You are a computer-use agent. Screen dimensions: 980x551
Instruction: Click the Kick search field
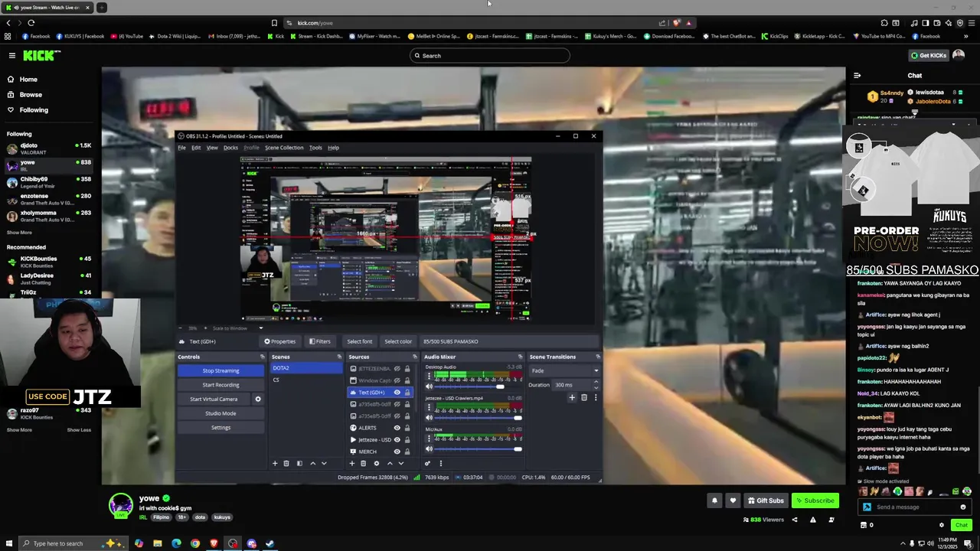pos(490,55)
